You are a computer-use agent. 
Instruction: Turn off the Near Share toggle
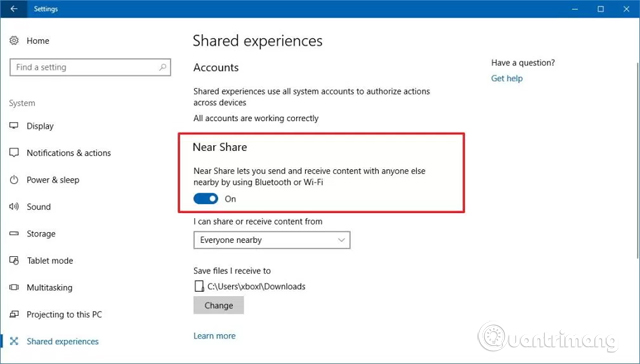pos(206,199)
